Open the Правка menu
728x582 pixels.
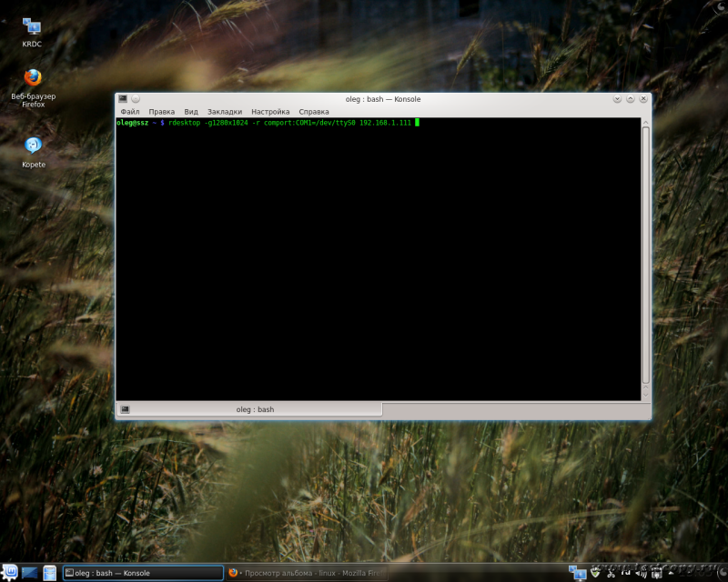161,112
